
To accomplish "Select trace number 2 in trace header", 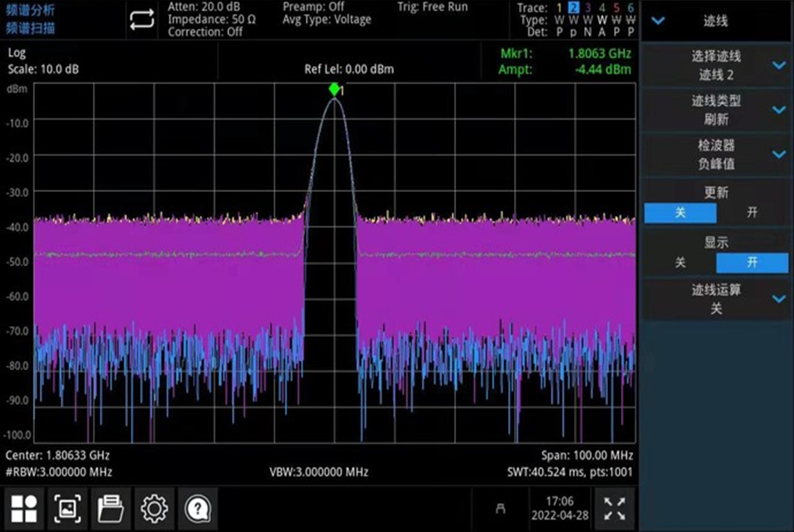I will point(574,8).
